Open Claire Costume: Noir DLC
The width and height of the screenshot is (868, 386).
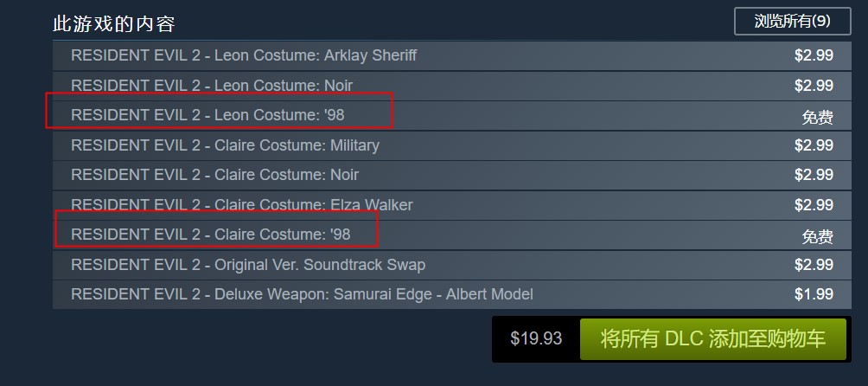point(451,176)
